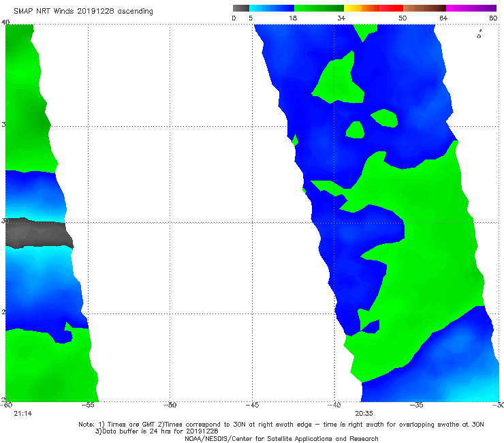Click the dark gray low-wind band in the left swath
Screen dimensions: 504x443
39,233
